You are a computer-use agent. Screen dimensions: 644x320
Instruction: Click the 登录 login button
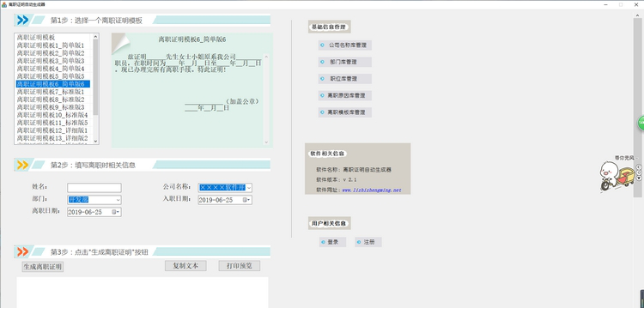point(332,242)
